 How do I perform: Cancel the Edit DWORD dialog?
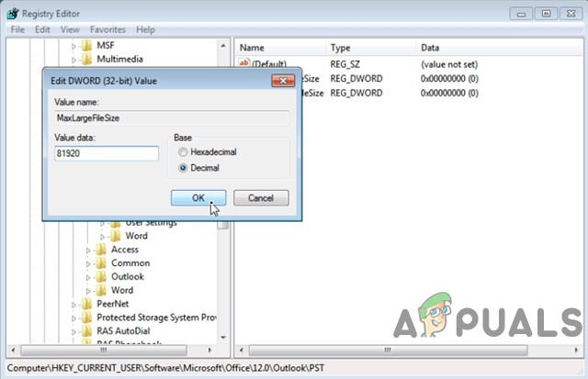click(x=261, y=197)
